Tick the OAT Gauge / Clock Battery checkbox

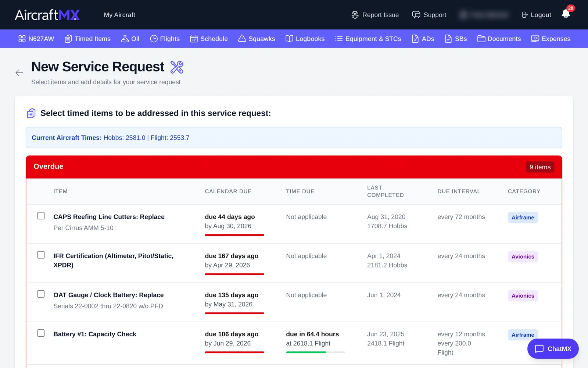[x=41, y=294]
